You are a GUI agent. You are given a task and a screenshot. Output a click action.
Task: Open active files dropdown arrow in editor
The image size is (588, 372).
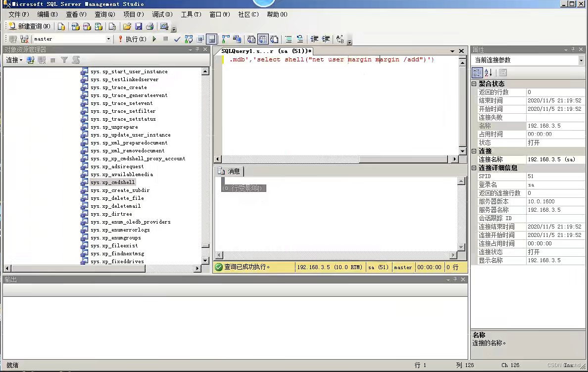tap(452, 51)
